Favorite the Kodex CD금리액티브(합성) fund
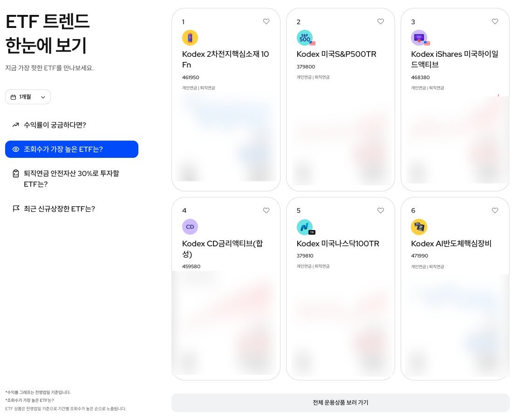526x420 pixels. pos(266,210)
